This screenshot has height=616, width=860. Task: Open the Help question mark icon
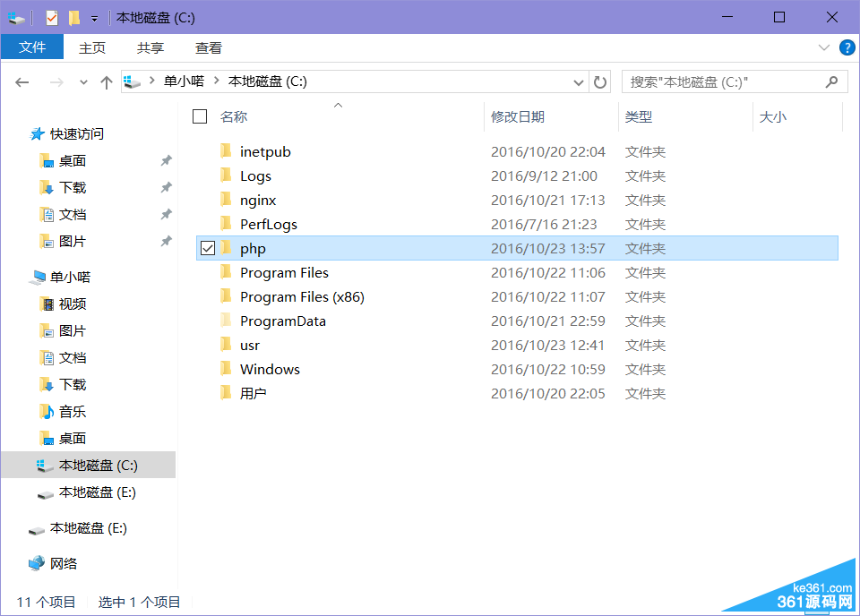coord(847,47)
